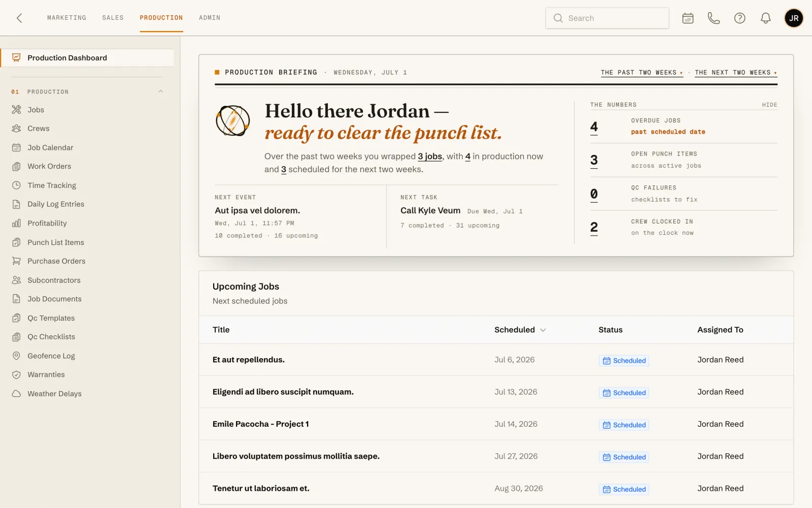Click the Job Calendar sidebar icon
Screen dimensions: 812x508
[x=16, y=147]
